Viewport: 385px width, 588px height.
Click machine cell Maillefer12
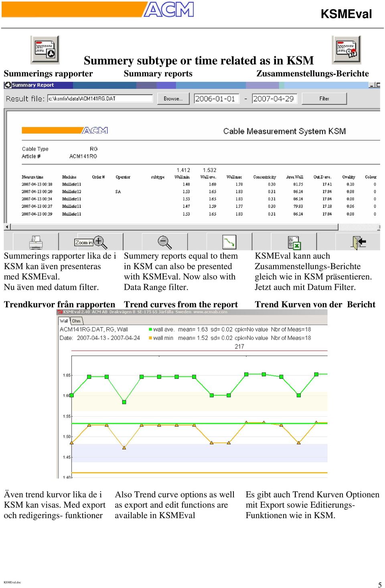[72, 191]
